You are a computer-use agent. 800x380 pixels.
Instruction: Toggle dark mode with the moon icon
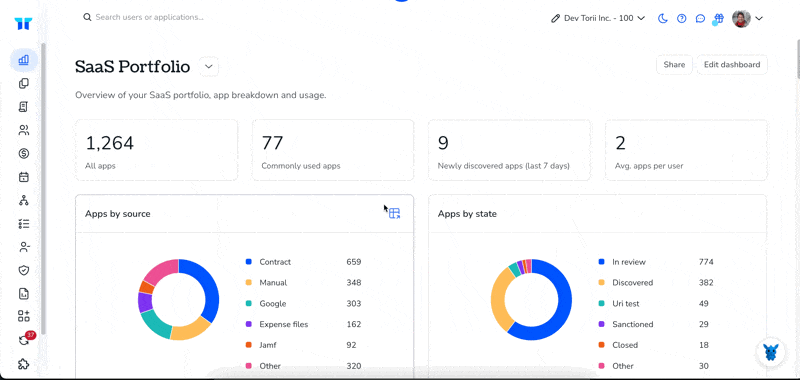pos(662,18)
